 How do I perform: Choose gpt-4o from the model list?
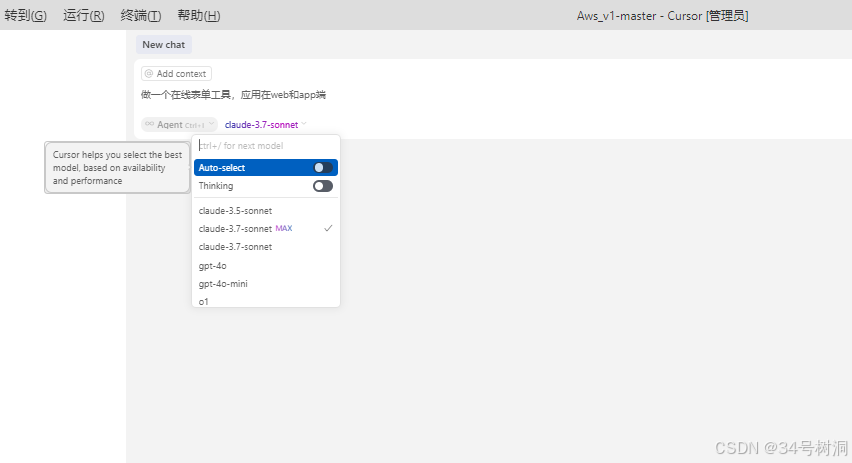click(266, 265)
